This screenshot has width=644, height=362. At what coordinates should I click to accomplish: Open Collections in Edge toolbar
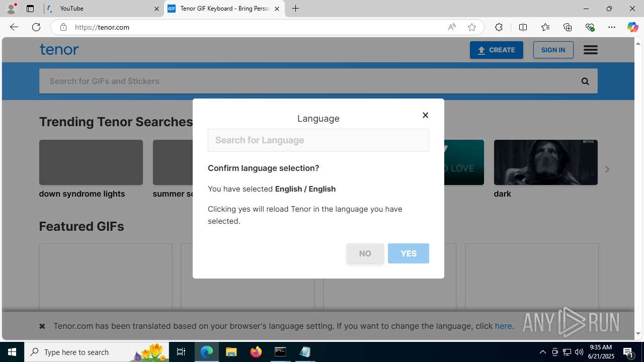[x=568, y=27]
